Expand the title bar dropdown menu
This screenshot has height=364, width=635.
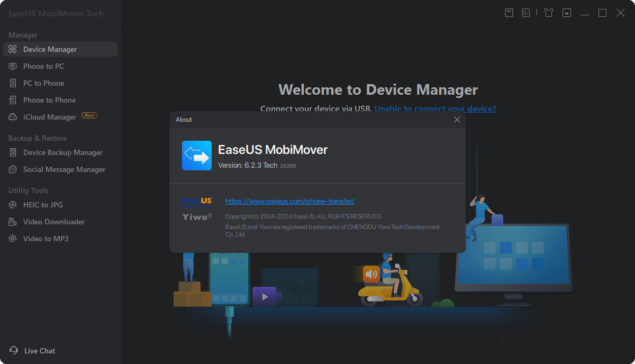coord(567,13)
